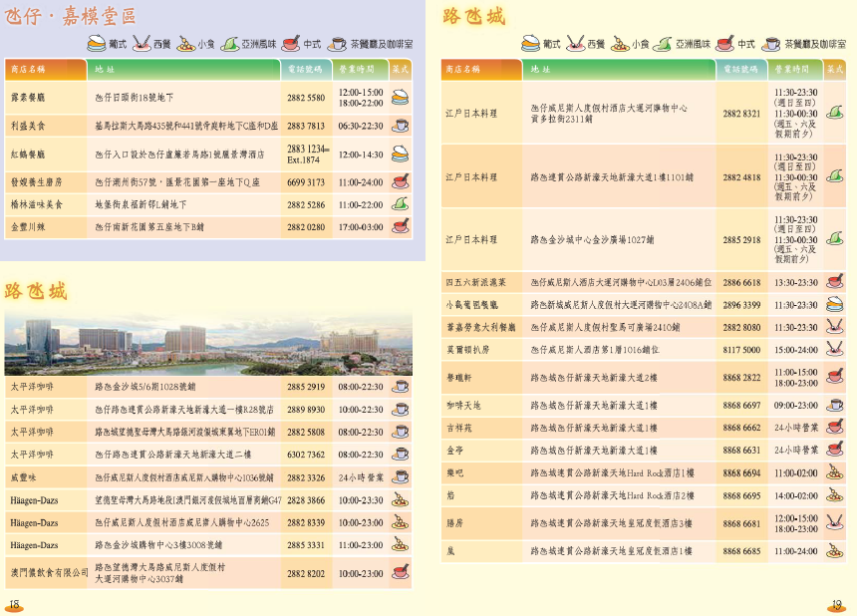This screenshot has width=857, height=616.
Task: Click the cuisine icon for 澳門儂飲食有限公司
Action: tap(400, 573)
